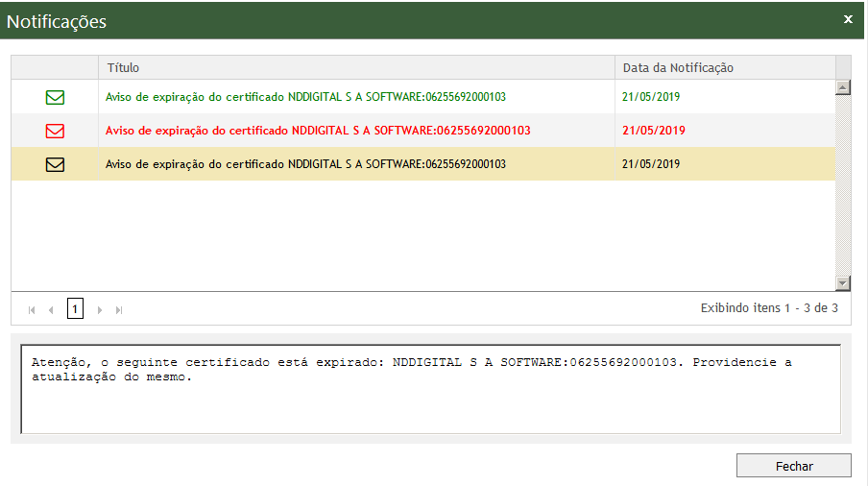Viewport: 868px width, 486px height.
Task: Select the red certificate expiration notification title
Action: tap(318, 131)
